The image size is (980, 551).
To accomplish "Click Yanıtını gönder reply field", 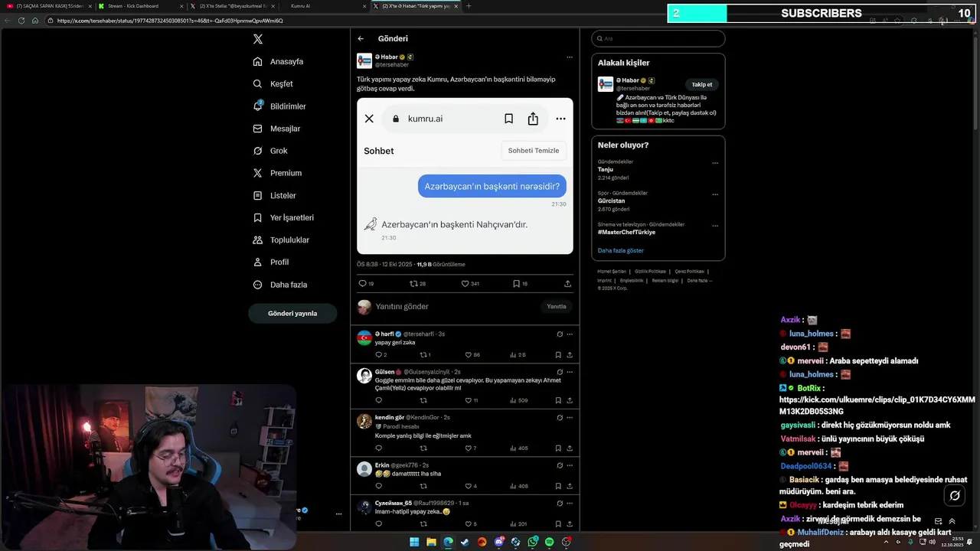I will click(x=456, y=306).
